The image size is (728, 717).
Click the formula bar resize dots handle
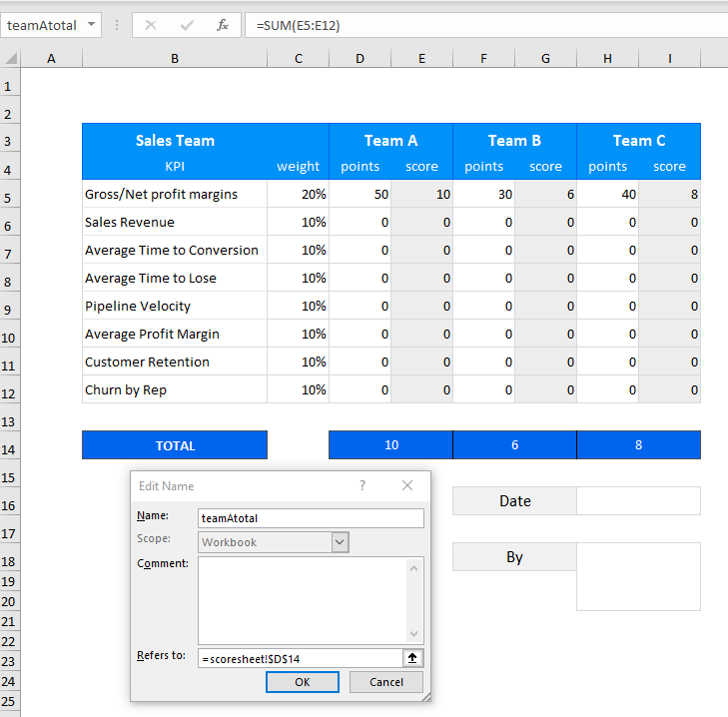[117, 25]
